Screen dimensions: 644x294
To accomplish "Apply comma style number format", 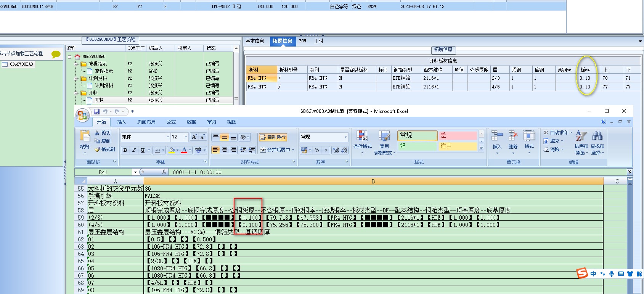I will point(326,150).
